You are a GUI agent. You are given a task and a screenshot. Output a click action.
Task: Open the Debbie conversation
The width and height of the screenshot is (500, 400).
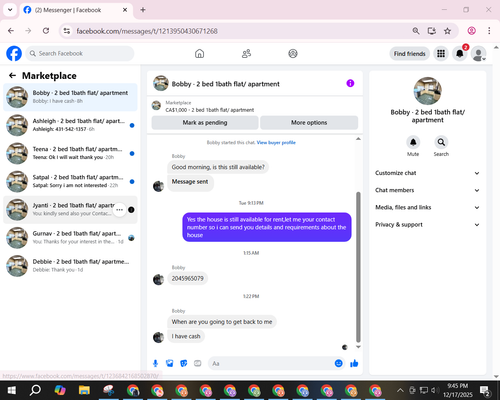70,266
